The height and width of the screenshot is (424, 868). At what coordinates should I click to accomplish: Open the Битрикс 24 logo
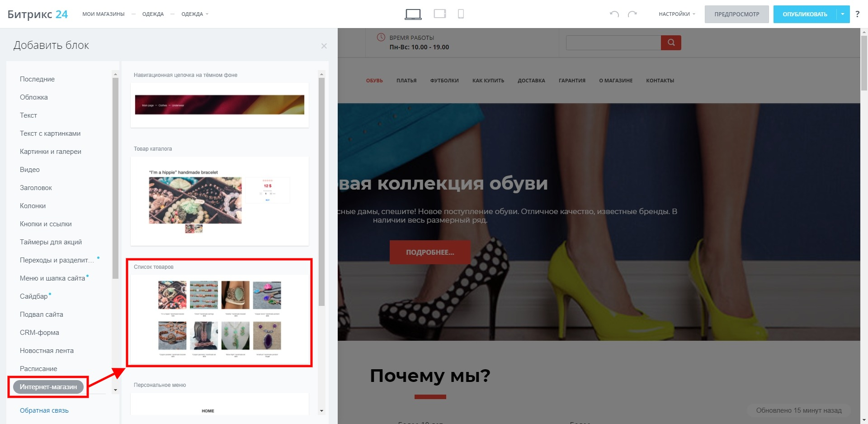click(x=38, y=14)
